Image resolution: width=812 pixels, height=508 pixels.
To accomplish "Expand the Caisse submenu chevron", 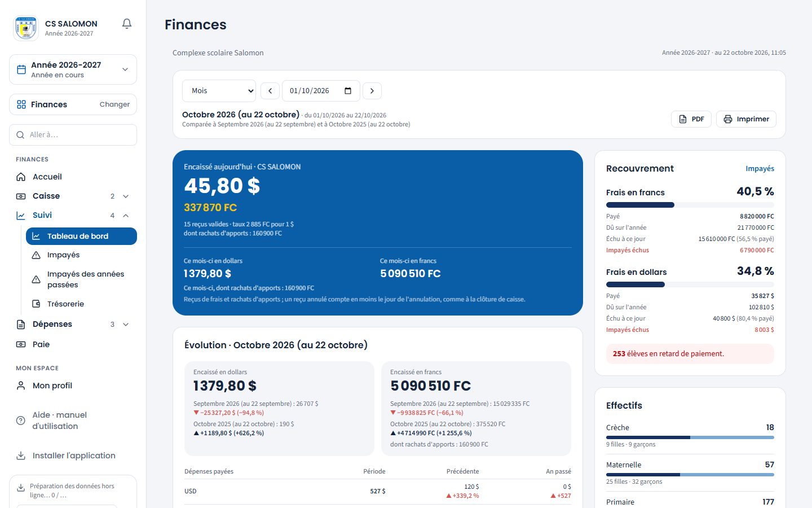I will (x=126, y=196).
